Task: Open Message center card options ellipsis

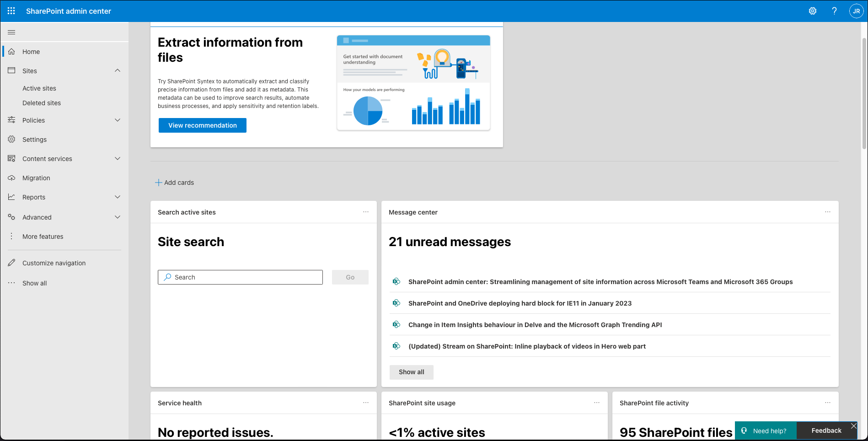Action: click(x=828, y=212)
